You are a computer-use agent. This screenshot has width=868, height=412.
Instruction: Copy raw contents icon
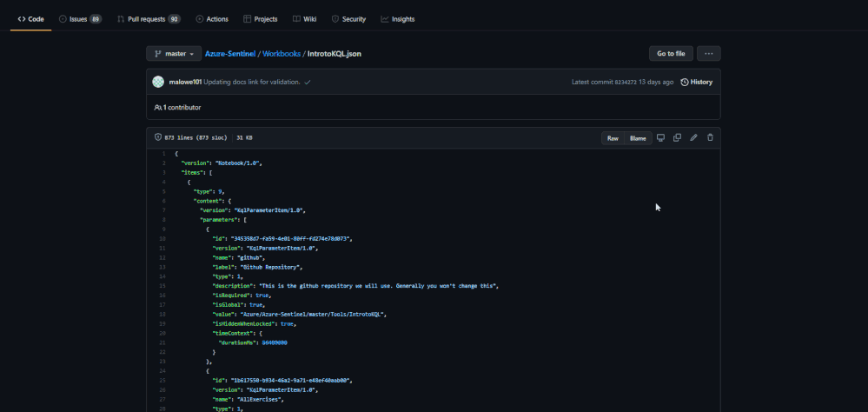[677, 137]
